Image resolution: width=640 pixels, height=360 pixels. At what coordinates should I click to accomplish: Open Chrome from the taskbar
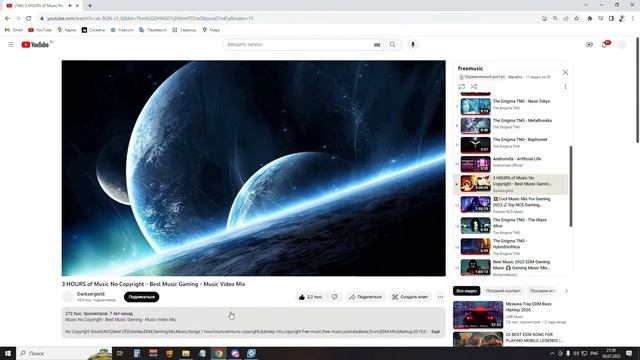click(x=219, y=353)
